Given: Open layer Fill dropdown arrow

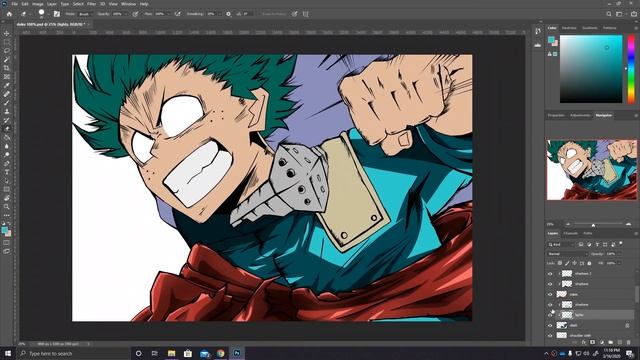Looking at the screenshot, I should pyautogui.click(x=618, y=263).
